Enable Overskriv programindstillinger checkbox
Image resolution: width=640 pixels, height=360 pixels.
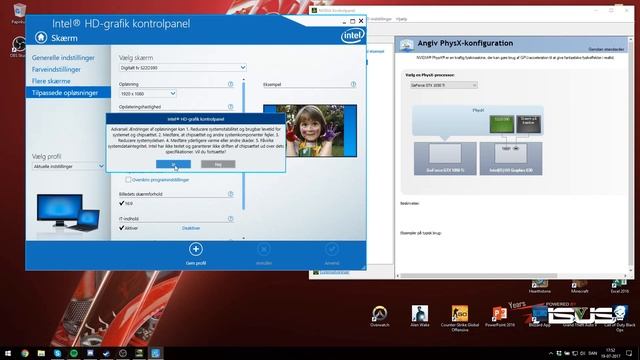click(x=128, y=180)
